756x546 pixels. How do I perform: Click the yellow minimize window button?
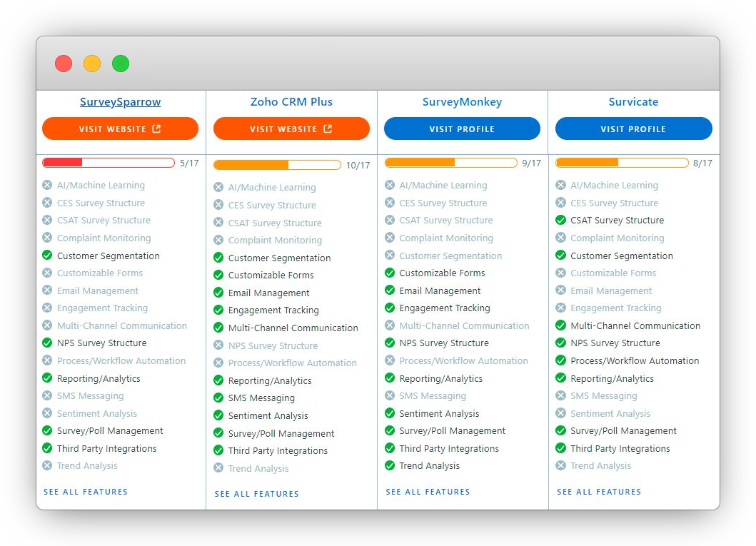click(92, 64)
